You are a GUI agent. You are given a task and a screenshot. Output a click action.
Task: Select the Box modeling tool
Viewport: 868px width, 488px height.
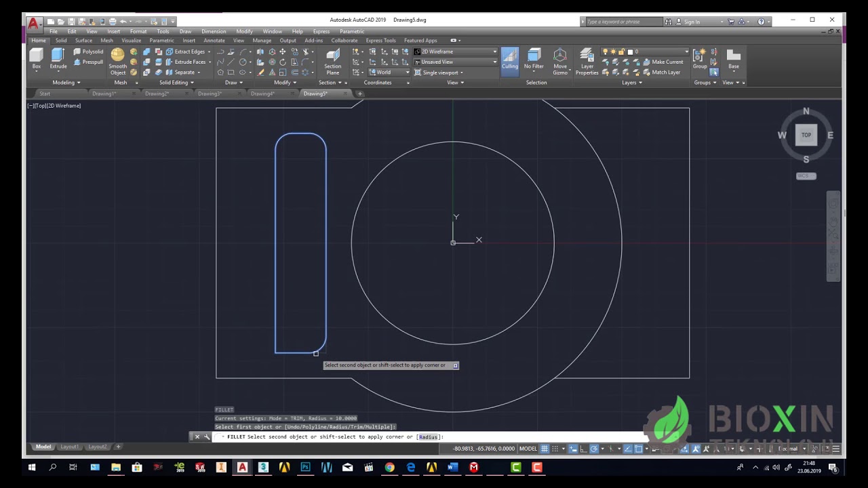click(36, 59)
